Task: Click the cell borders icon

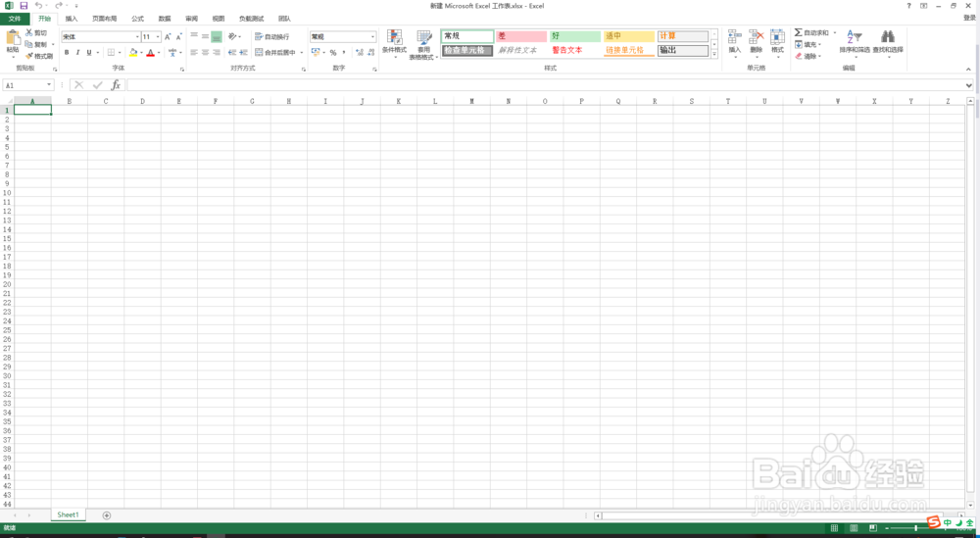Action: coord(111,53)
